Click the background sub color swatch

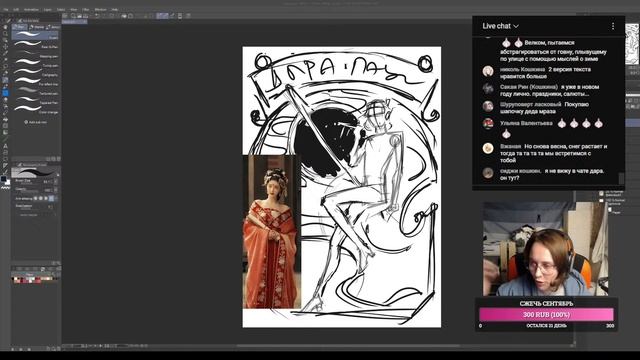(8, 182)
